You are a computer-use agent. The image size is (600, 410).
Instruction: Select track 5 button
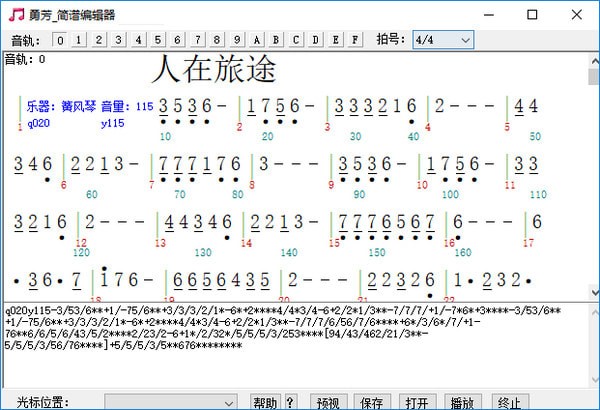tap(158, 40)
